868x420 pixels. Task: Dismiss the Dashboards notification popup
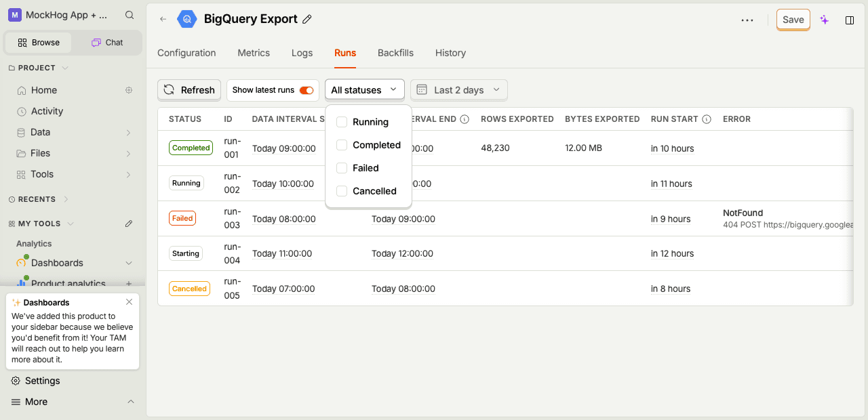pyautogui.click(x=130, y=302)
